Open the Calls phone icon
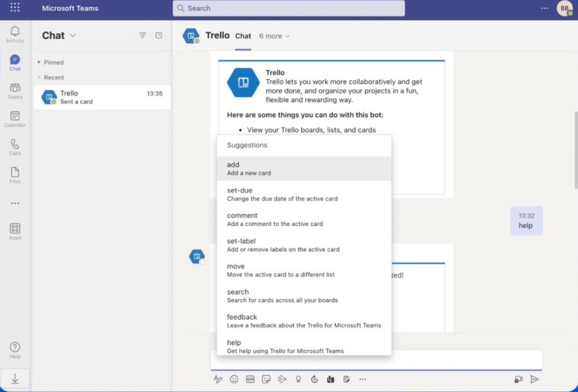This screenshot has height=392, width=578. point(15,146)
